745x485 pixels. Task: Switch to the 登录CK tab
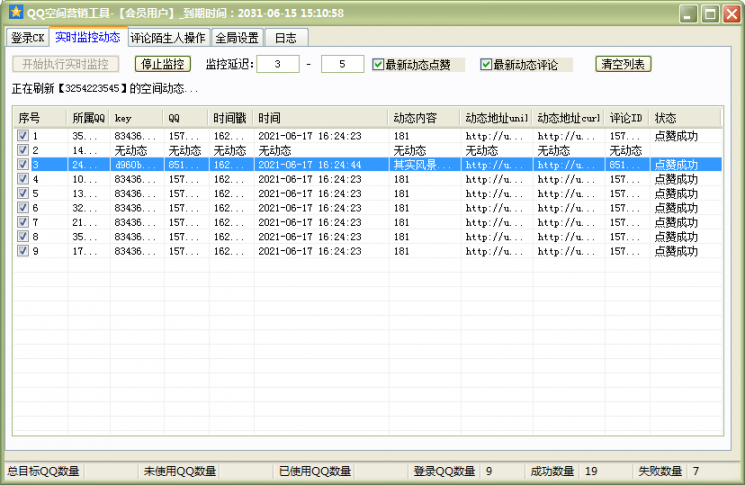click(28, 38)
